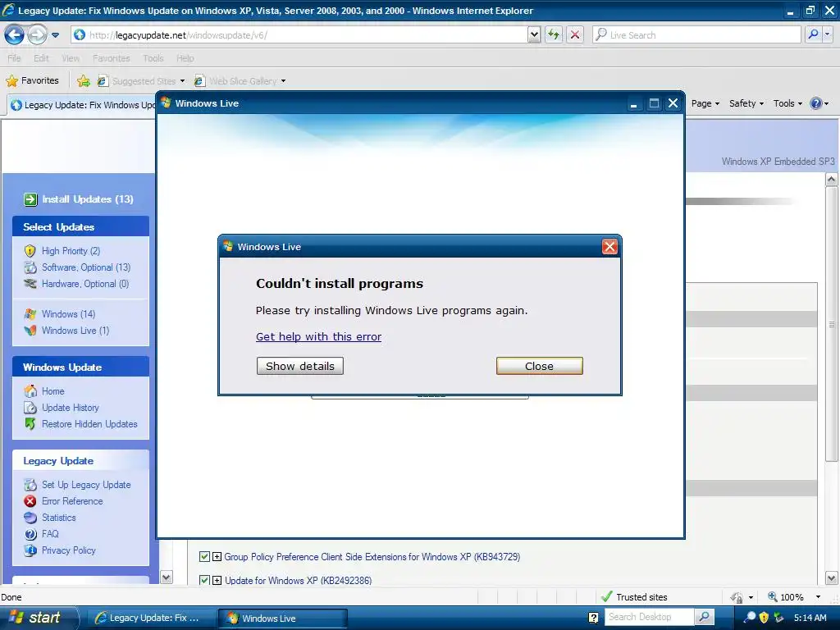Click the taskbar help question mark icon
The height and width of the screenshot is (630, 840).
tap(593, 618)
